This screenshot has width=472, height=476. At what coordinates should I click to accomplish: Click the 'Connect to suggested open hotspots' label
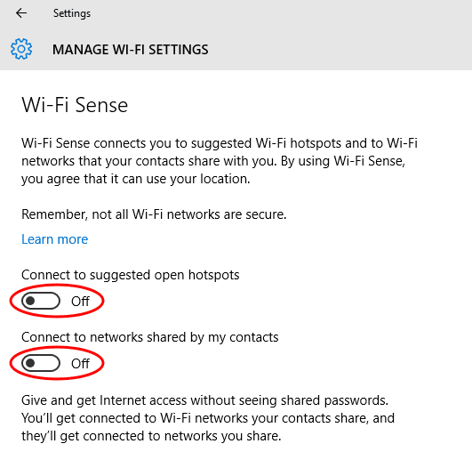click(x=131, y=275)
